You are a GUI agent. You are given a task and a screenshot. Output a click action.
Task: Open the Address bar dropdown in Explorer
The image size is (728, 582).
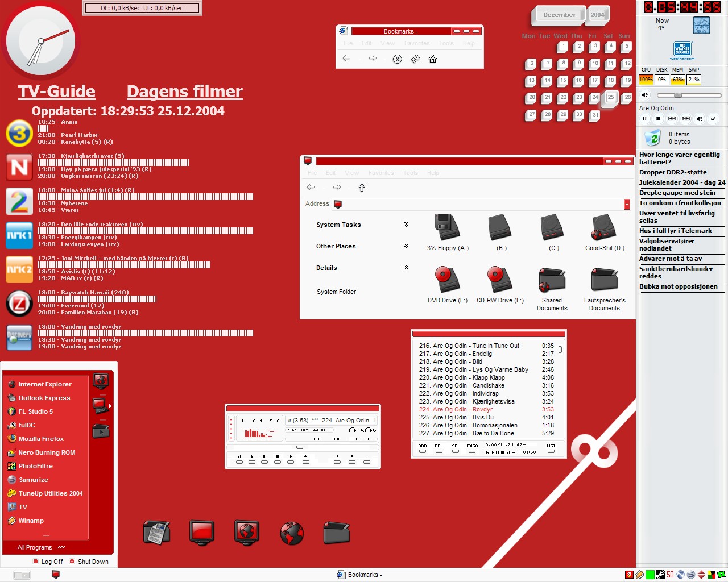coord(627,204)
